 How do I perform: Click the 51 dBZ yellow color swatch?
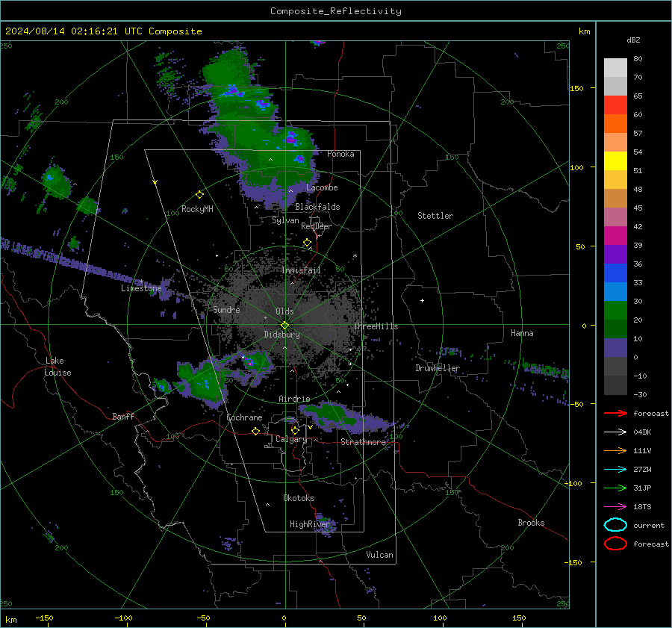[615, 161]
